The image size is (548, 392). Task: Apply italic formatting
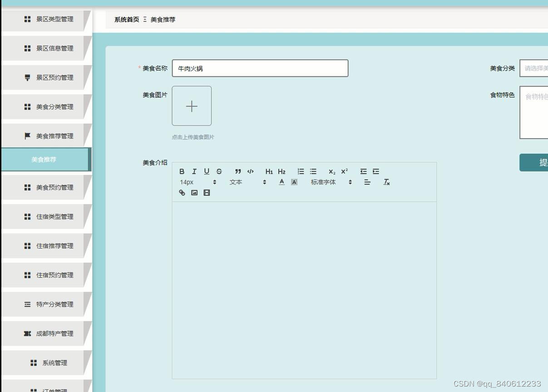(194, 171)
